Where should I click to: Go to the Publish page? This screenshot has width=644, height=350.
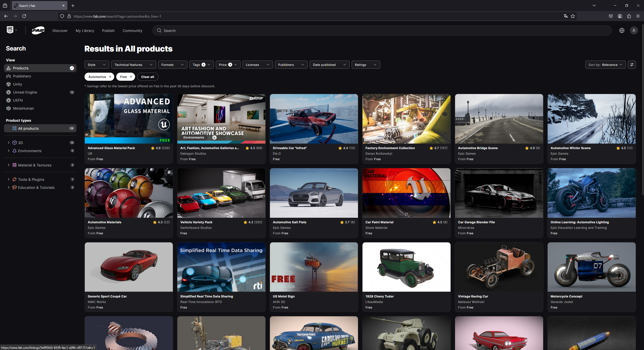(108, 30)
